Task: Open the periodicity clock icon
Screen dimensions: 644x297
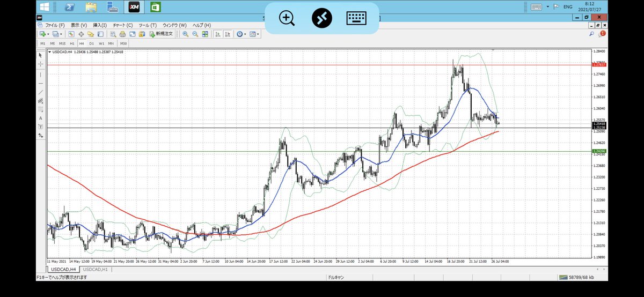Action: coord(239,34)
